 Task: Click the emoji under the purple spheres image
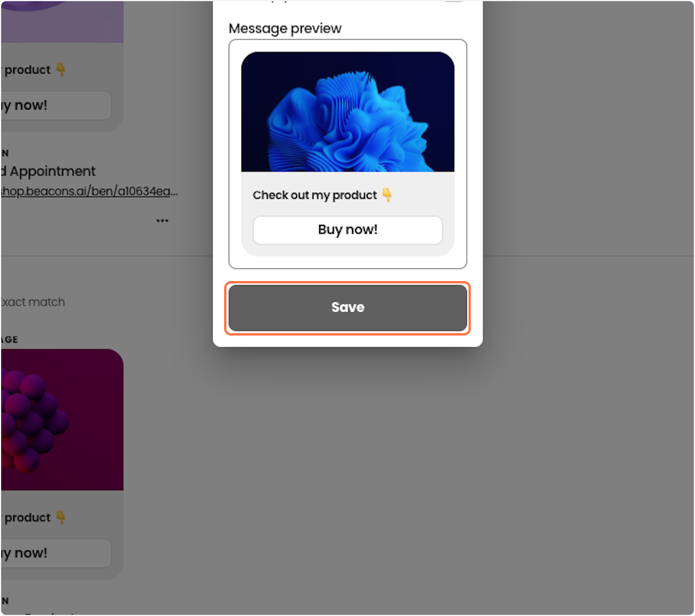(x=61, y=517)
